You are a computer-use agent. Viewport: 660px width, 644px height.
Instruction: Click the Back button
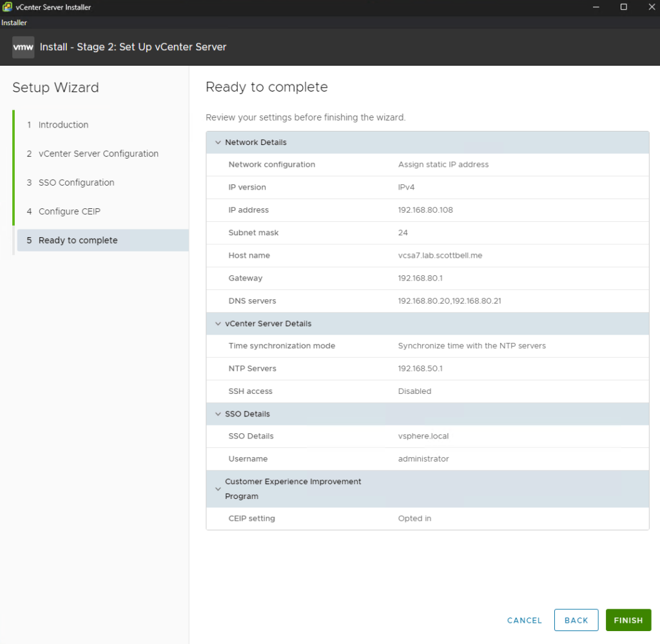click(x=576, y=620)
